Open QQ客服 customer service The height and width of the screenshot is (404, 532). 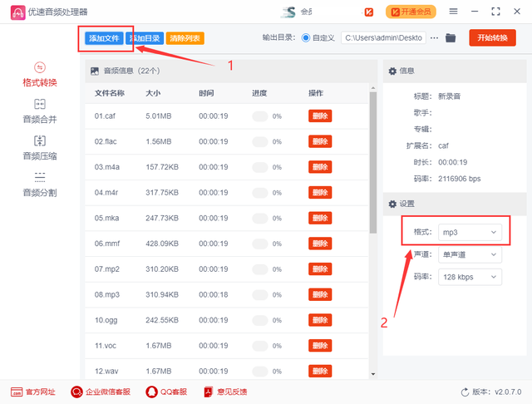tap(152, 392)
